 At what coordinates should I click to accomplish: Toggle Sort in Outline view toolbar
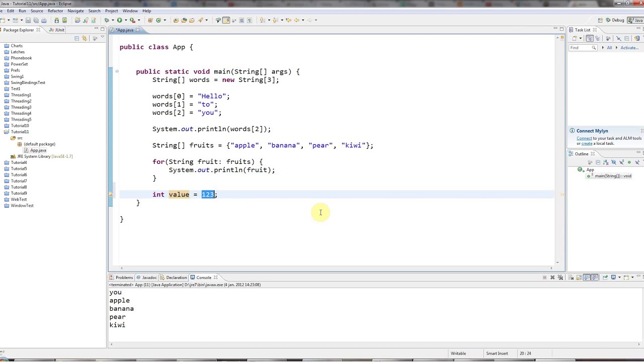(x=606, y=162)
